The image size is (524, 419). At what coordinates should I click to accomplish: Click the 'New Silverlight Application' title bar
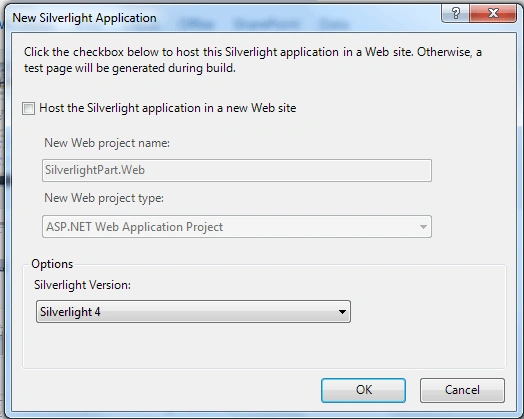[84, 18]
